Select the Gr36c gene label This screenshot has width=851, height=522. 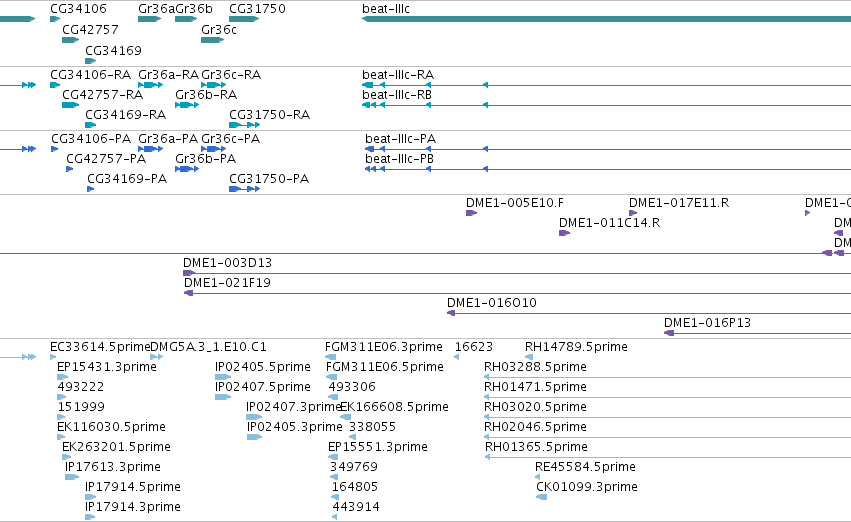pyautogui.click(x=219, y=30)
